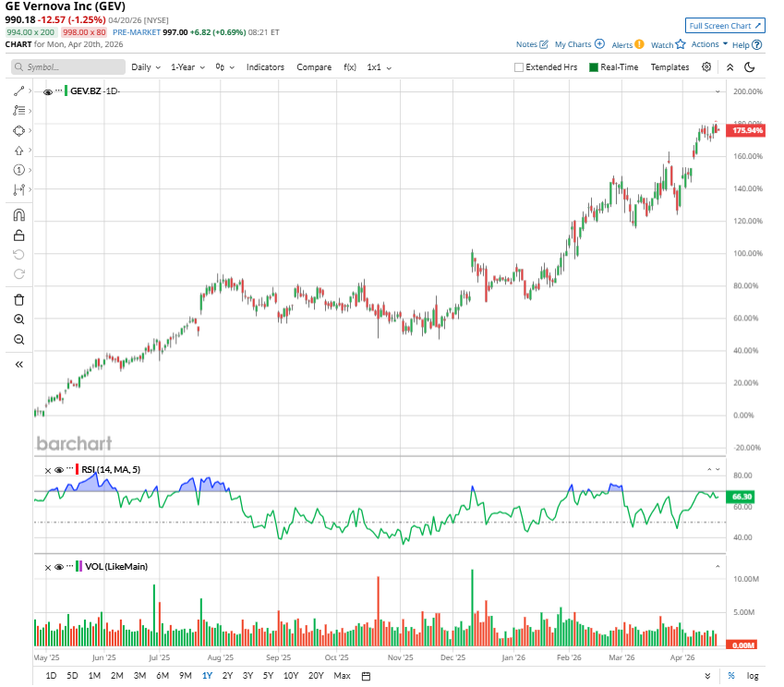Open the Indicators menu
The image size is (784, 687).
(265, 67)
